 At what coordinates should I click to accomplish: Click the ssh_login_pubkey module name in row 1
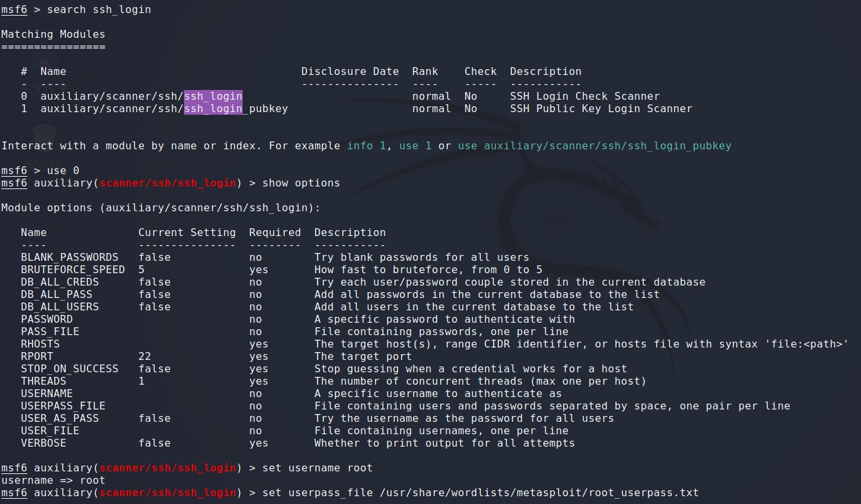(235, 109)
